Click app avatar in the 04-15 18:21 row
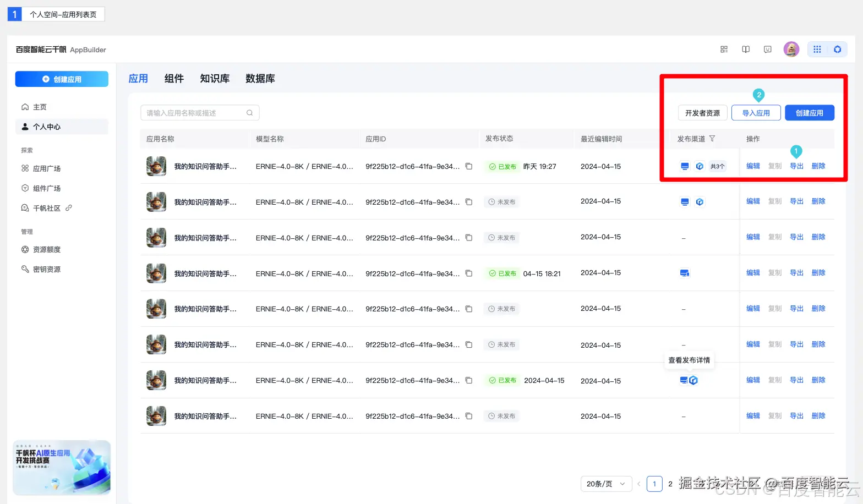Screen dimensions: 863x504 point(156,273)
